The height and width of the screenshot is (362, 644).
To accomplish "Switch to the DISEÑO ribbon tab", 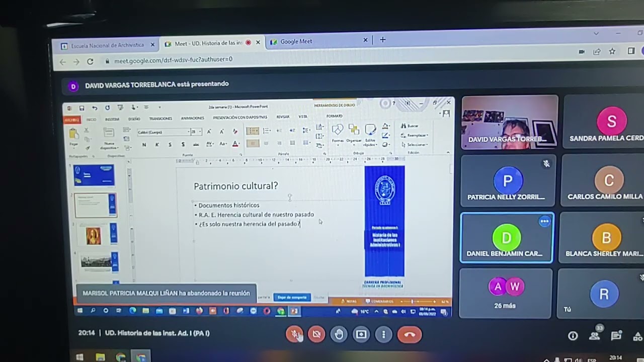I will (134, 119).
